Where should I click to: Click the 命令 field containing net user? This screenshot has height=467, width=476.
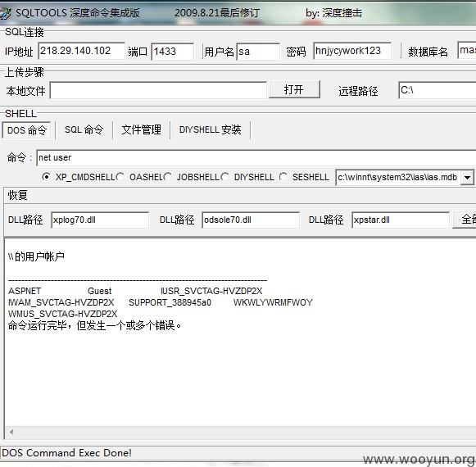click(x=256, y=157)
